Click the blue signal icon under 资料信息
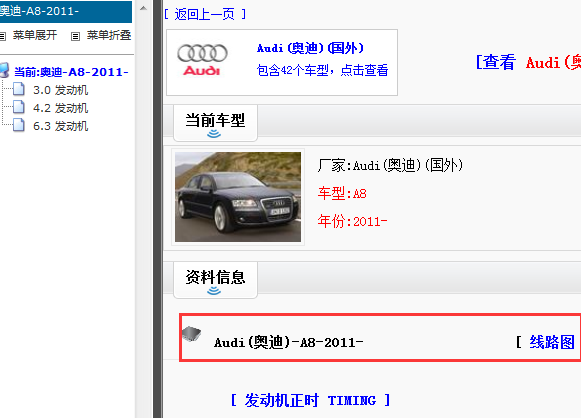 (214, 291)
